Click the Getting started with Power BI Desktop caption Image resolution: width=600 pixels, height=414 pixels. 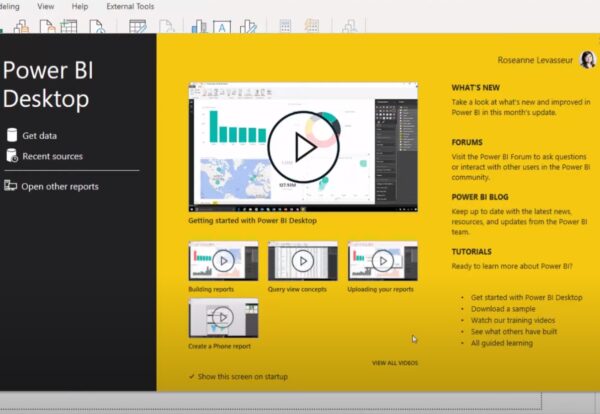tap(253, 220)
